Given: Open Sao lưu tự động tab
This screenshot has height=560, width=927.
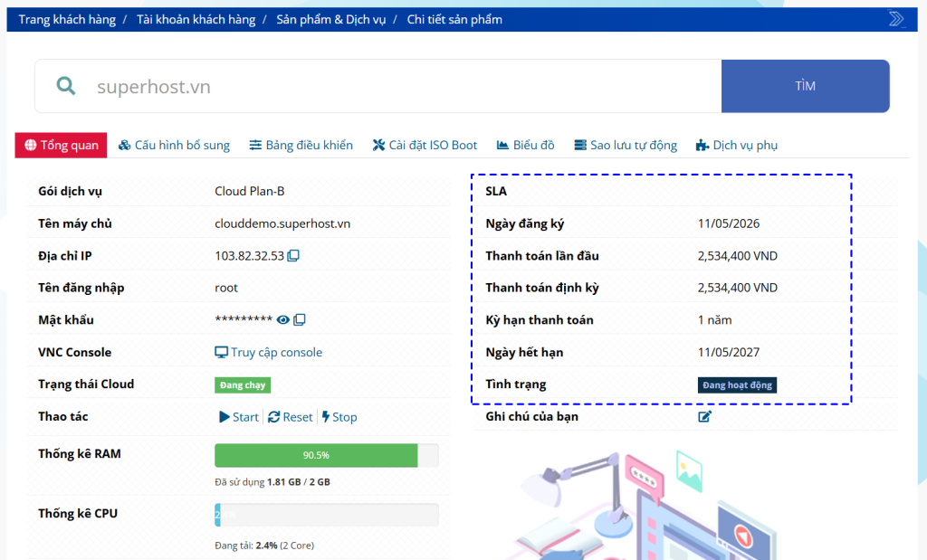Looking at the screenshot, I should [626, 146].
